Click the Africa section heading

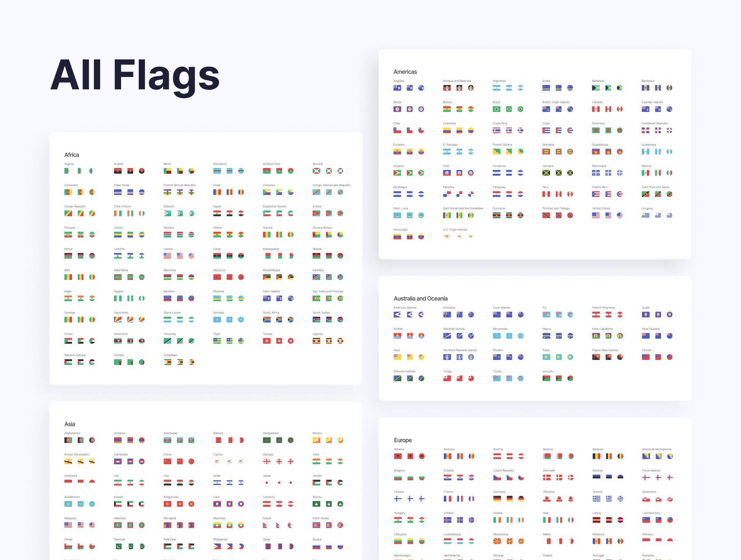72,155
